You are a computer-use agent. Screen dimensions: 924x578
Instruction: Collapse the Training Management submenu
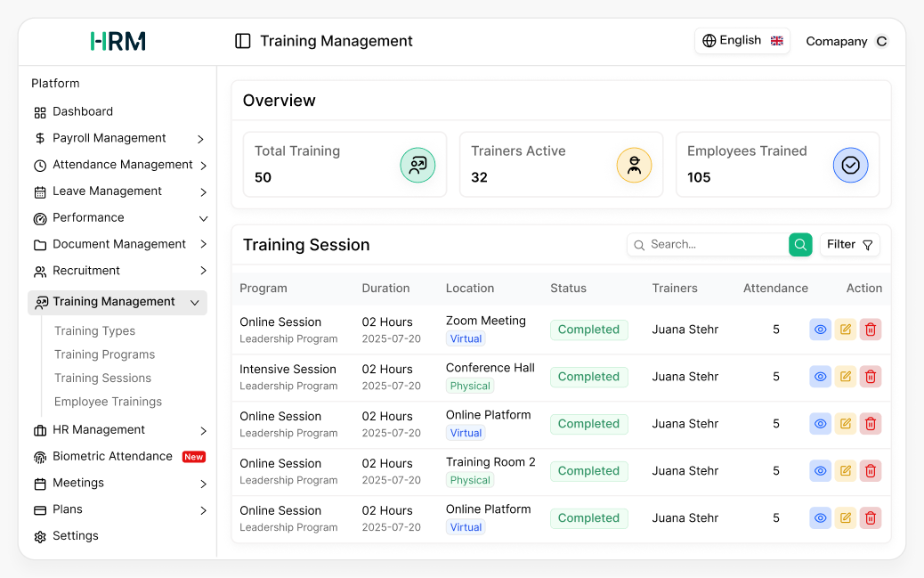(194, 302)
